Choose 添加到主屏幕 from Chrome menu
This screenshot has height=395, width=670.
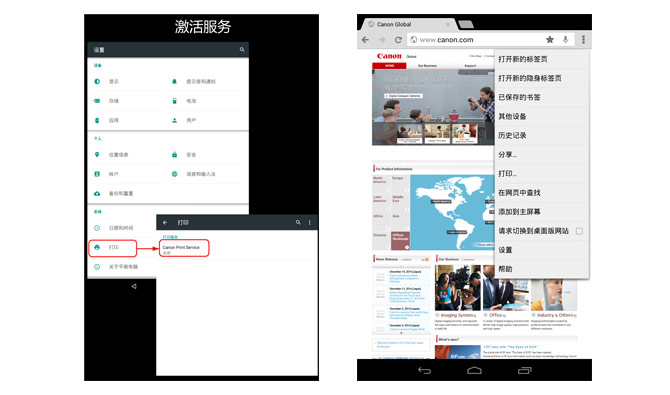click(x=541, y=212)
